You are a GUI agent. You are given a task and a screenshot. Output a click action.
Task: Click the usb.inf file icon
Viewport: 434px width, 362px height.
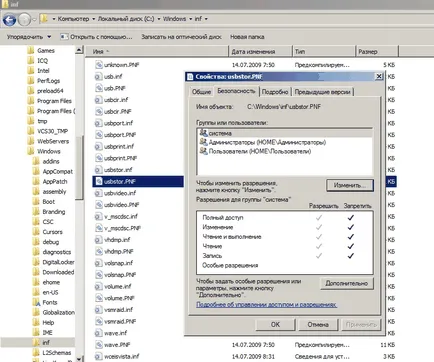pyautogui.click(x=98, y=76)
